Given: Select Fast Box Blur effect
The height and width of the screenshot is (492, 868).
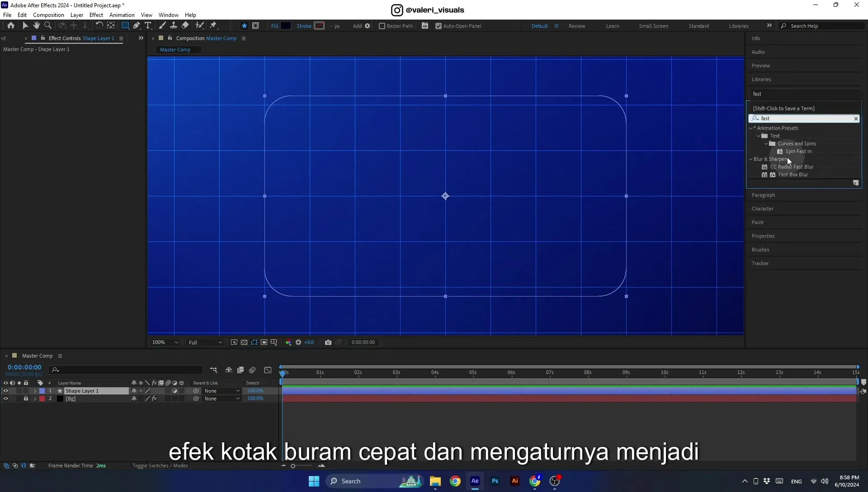Looking at the screenshot, I should [793, 175].
